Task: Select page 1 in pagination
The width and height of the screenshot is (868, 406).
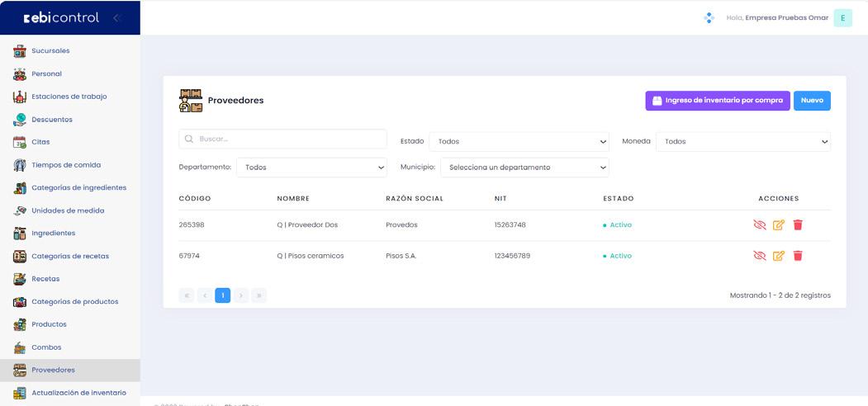Action: pyautogui.click(x=222, y=295)
